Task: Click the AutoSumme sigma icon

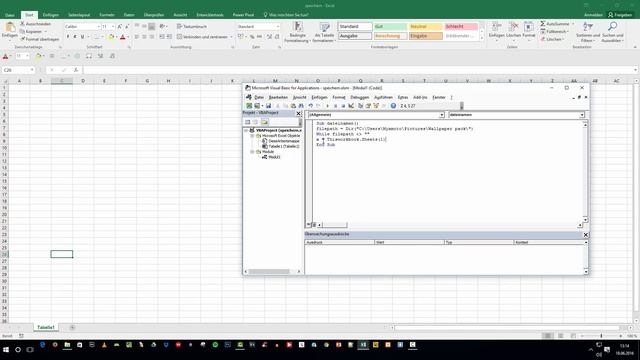Action: [x=543, y=24]
